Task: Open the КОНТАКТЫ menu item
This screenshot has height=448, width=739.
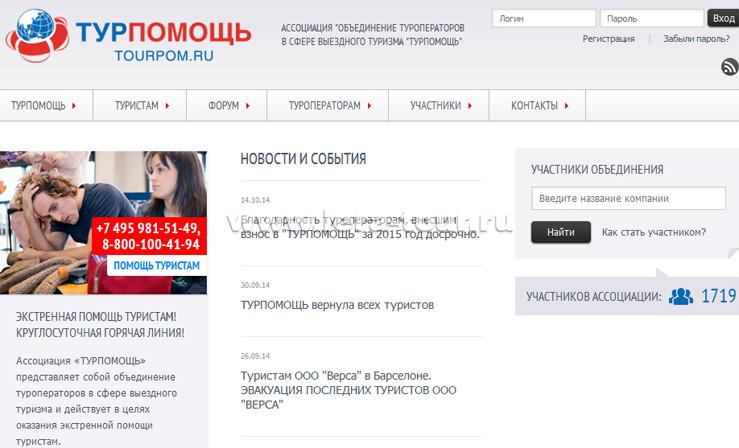Action: [534, 106]
